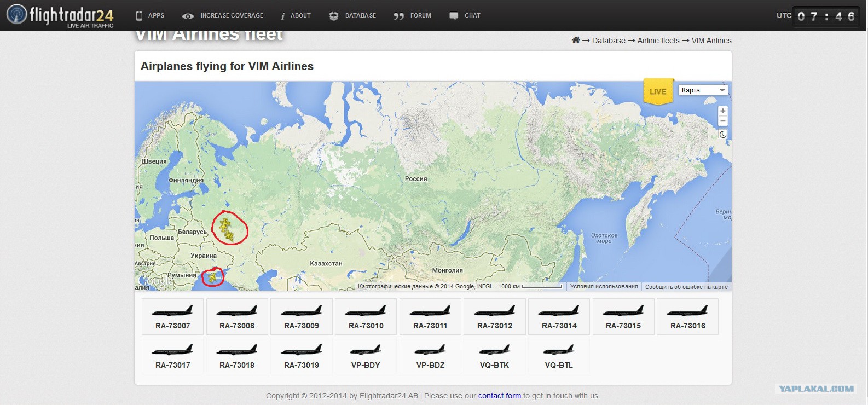This screenshot has width=868, height=405.
Task: Select aircraft RA-73010 thumbnail
Action: [366, 316]
